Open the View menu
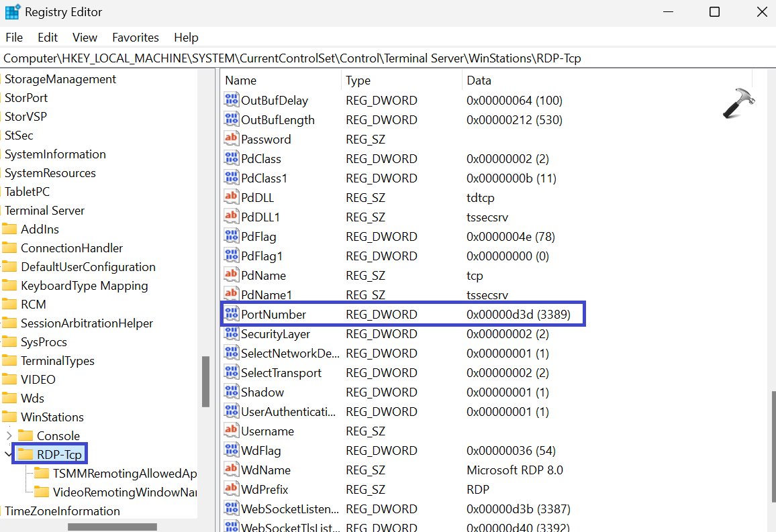The height and width of the screenshot is (532, 776). click(x=85, y=38)
